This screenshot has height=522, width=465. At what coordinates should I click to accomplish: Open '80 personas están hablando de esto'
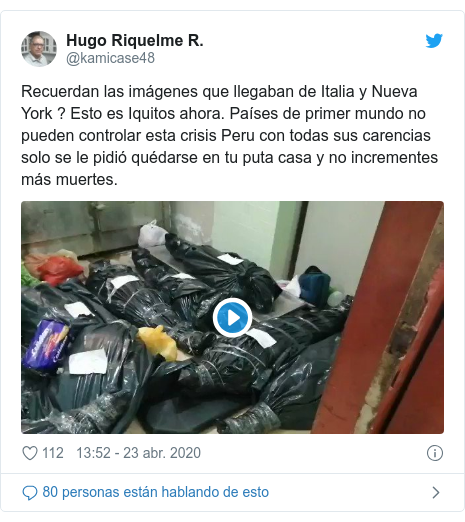click(156, 492)
